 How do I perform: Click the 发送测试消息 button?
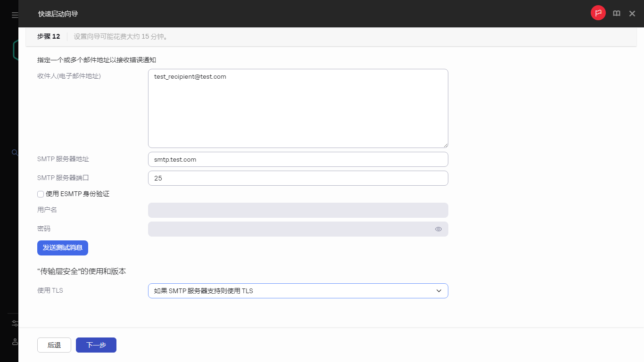63,248
